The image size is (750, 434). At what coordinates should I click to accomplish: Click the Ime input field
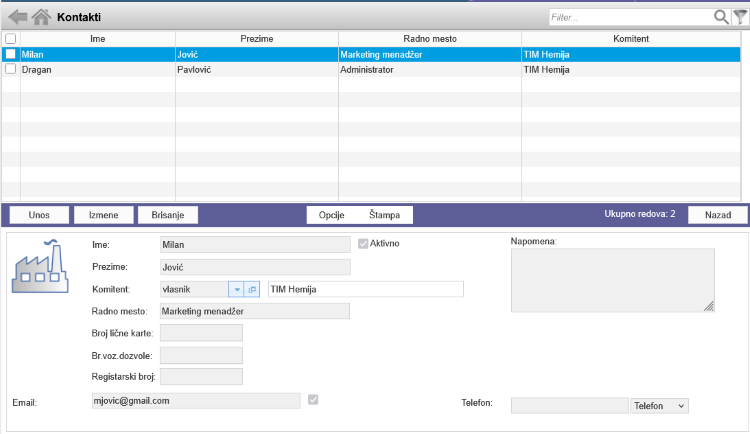[x=255, y=245]
